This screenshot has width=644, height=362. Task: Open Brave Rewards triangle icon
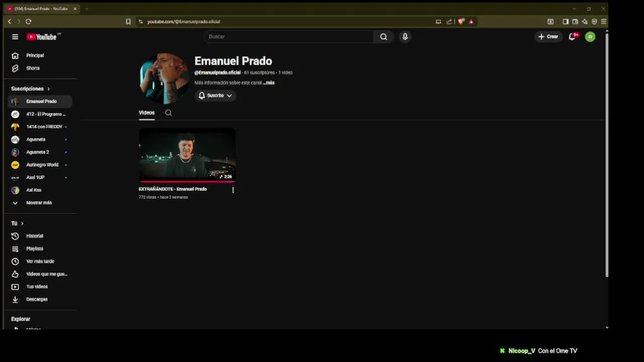coord(471,22)
